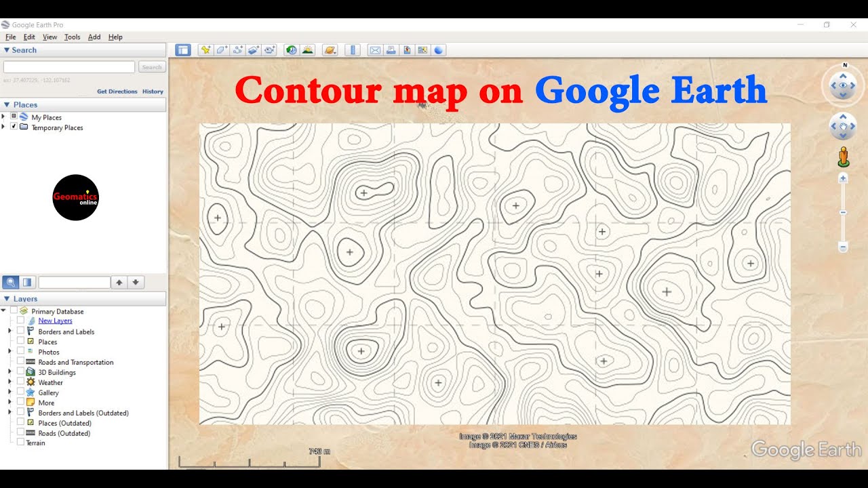Select the Ruler tool
The image size is (868, 488).
coord(352,49)
